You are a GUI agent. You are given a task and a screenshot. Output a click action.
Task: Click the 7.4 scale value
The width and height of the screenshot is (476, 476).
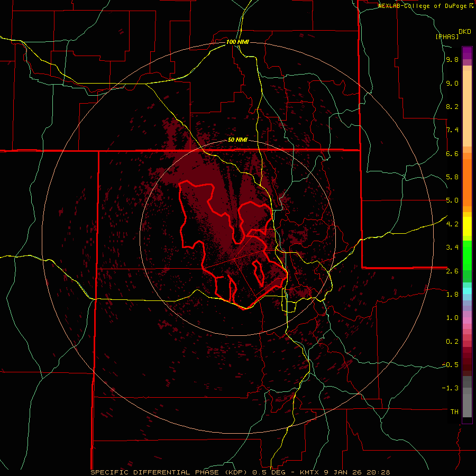click(452, 130)
